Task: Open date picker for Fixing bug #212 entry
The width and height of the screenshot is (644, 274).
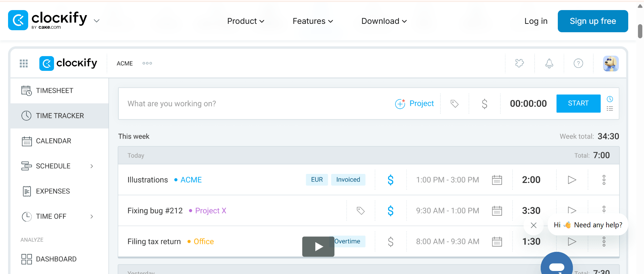Action: tap(497, 211)
